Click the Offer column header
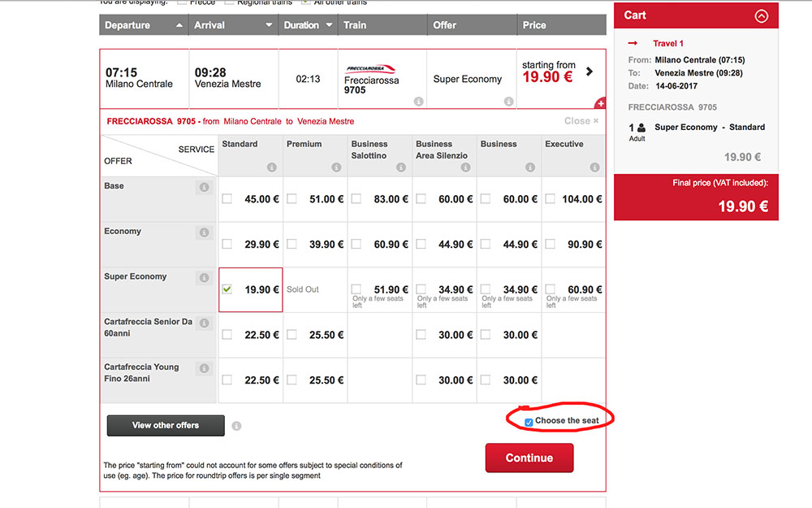 473,25
